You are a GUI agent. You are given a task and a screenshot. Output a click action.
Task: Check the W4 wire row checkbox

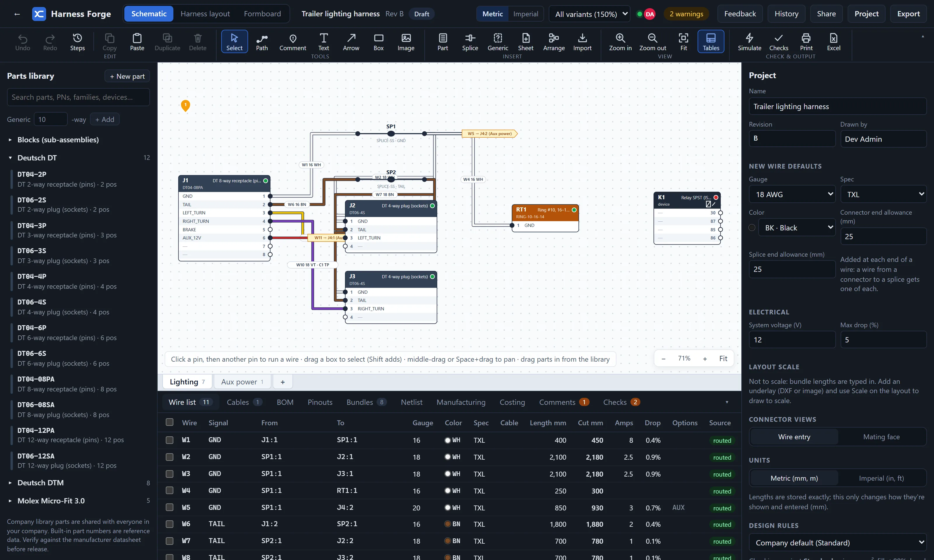(x=170, y=490)
